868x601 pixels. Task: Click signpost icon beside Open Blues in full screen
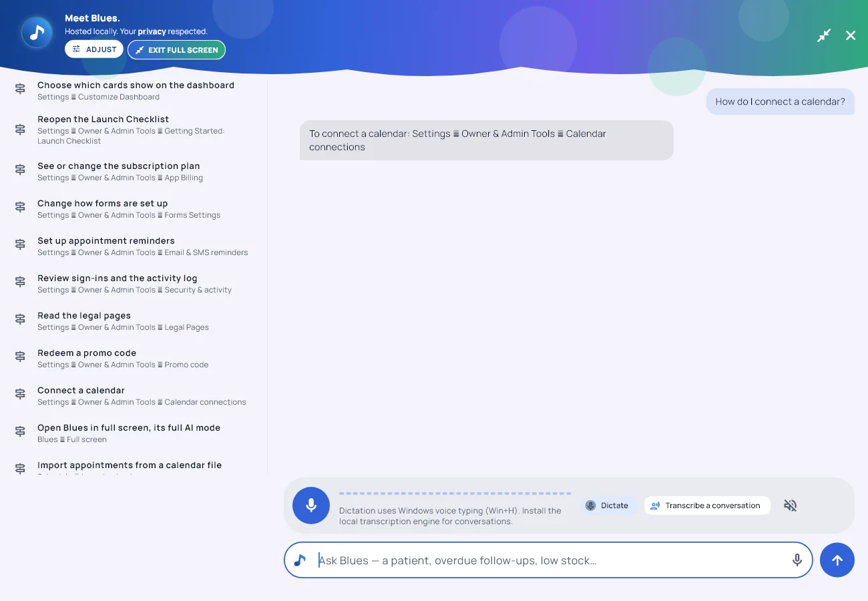pos(20,432)
